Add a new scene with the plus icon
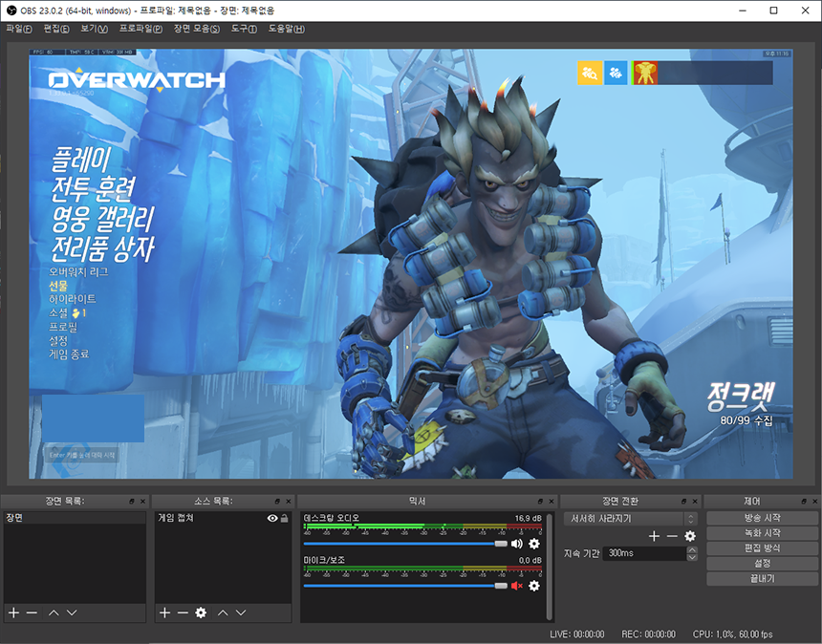Viewport: 822px width, 644px height. click(x=13, y=612)
